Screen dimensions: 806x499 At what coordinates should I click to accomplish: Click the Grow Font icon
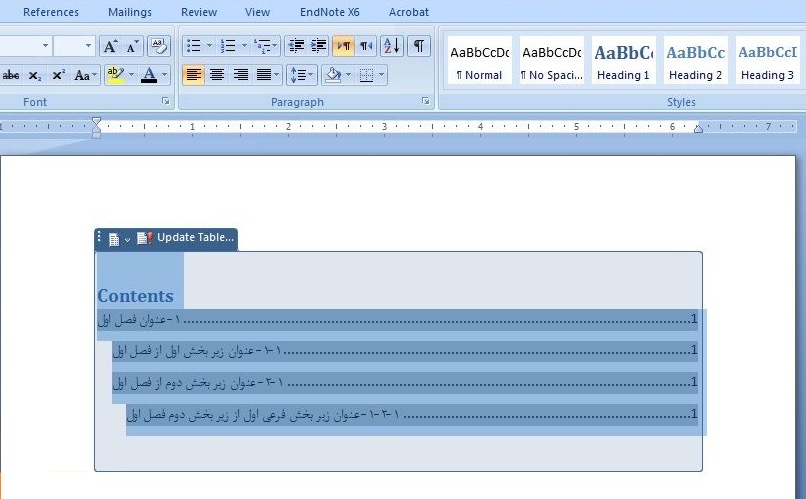point(111,46)
